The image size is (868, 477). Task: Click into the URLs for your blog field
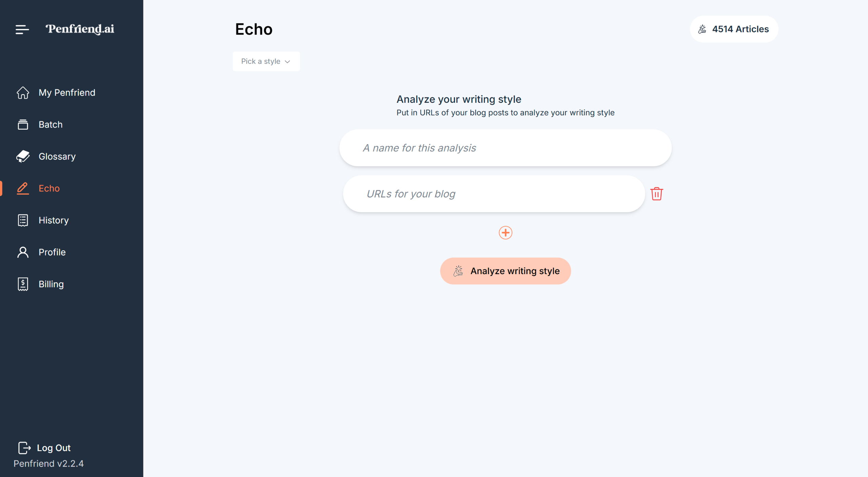(494, 194)
